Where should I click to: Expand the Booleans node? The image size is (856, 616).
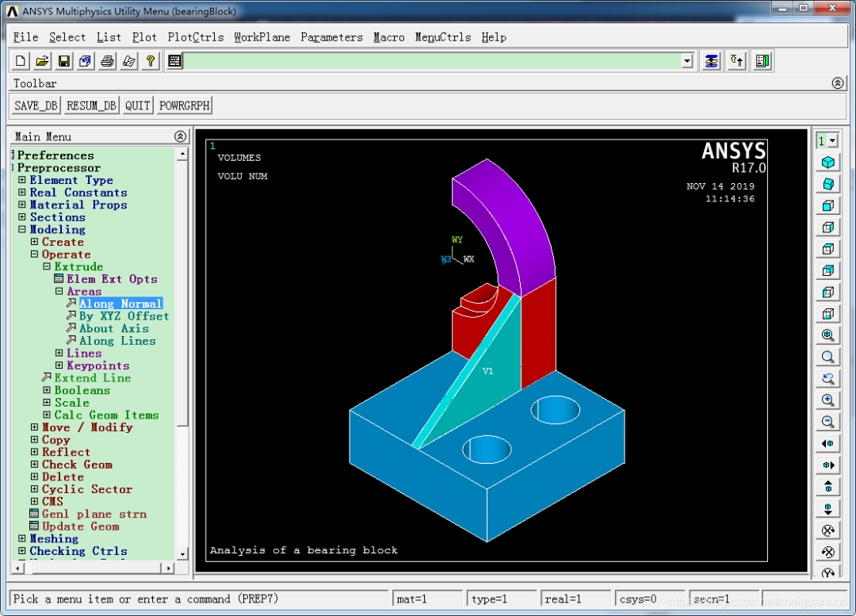[x=47, y=390]
